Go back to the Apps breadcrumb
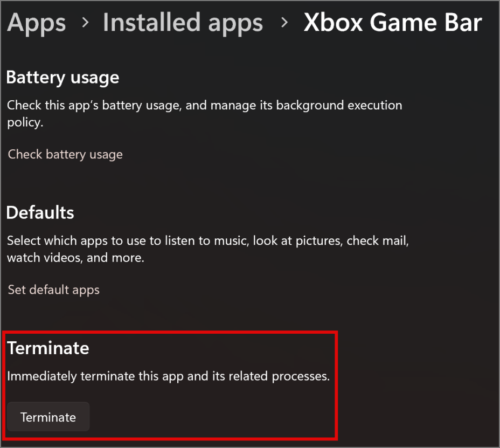Image resolution: width=500 pixels, height=448 pixels. [x=37, y=23]
